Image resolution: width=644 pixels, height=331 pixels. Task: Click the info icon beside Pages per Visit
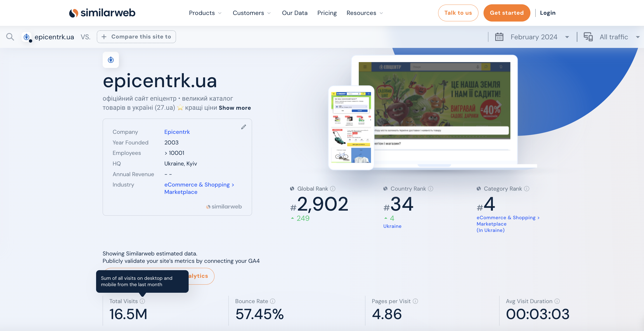(415, 301)
